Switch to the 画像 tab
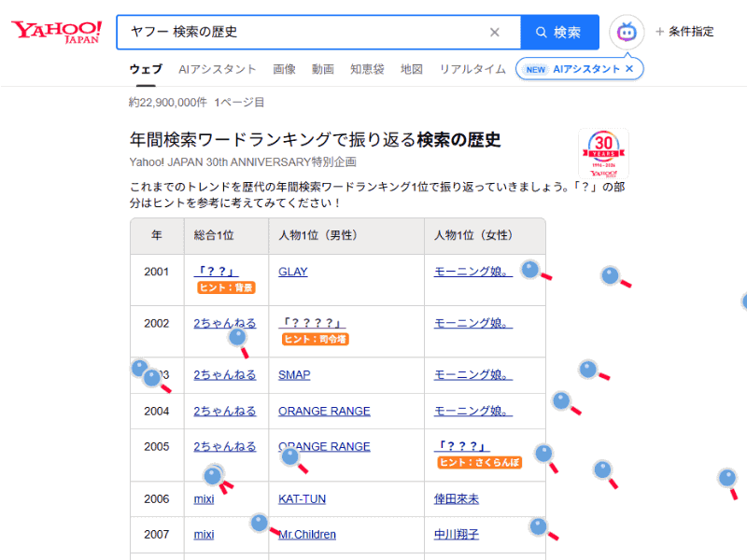This screenshot has height=560, width=747. [x=284, y=68]
